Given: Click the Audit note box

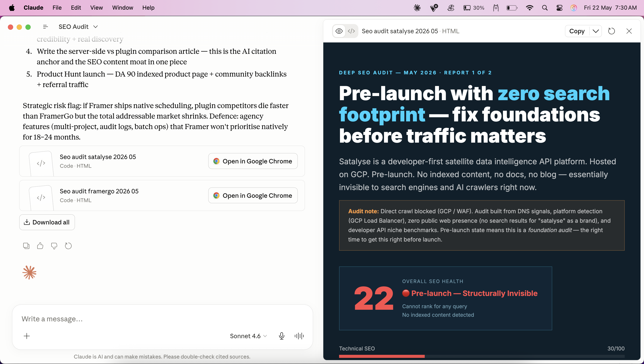Looking at the screenshot, I should pos(481,225).
